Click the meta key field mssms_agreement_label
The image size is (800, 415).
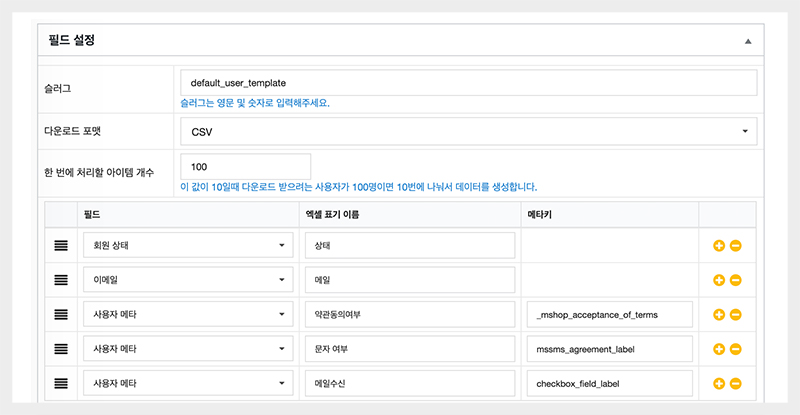coord(609,349)
